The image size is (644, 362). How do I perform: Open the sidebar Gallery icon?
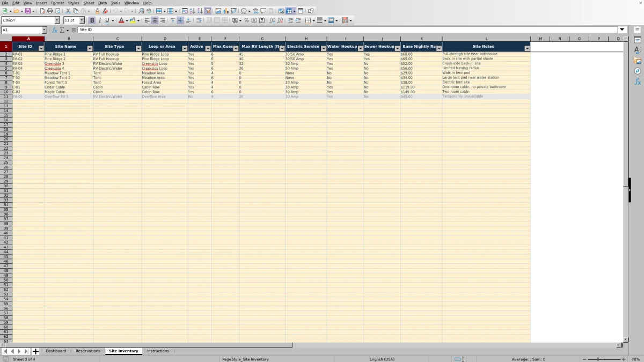[638, 61]
